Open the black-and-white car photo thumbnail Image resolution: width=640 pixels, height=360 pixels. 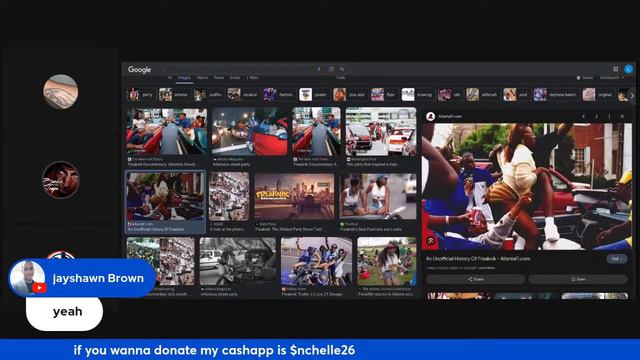click(238, 262)
